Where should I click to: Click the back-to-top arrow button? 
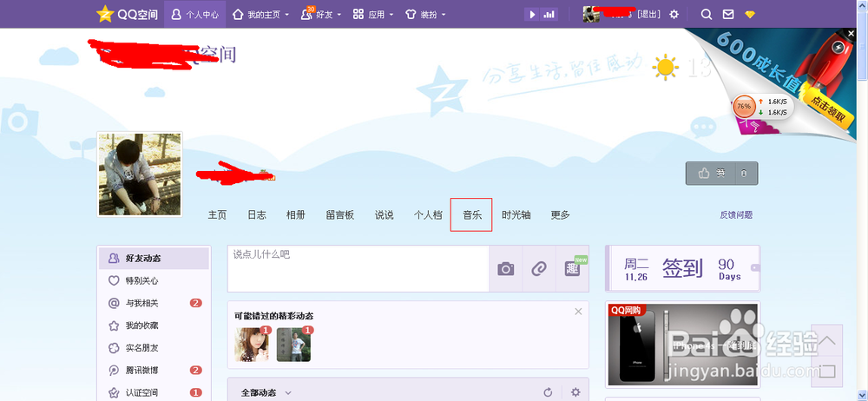[x=827, y=340]
